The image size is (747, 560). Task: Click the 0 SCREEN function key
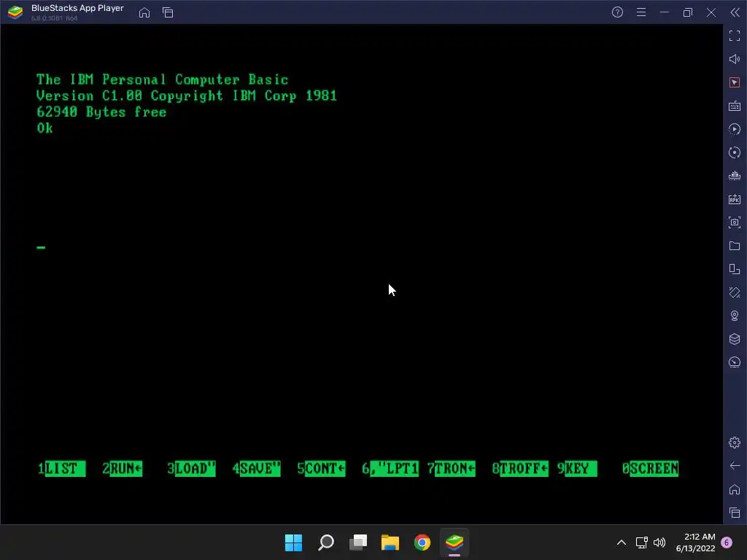click(x=650, y=469)
